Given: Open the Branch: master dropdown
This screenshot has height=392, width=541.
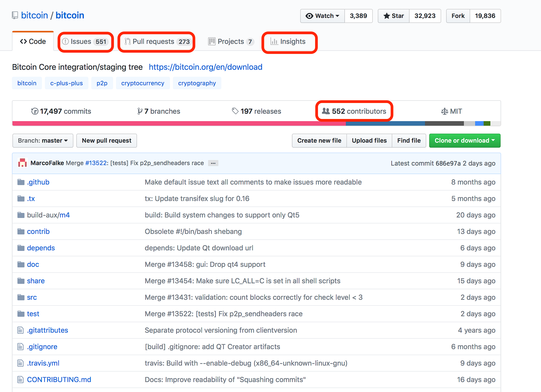Looking at the screenshot, I should (43, 141).
